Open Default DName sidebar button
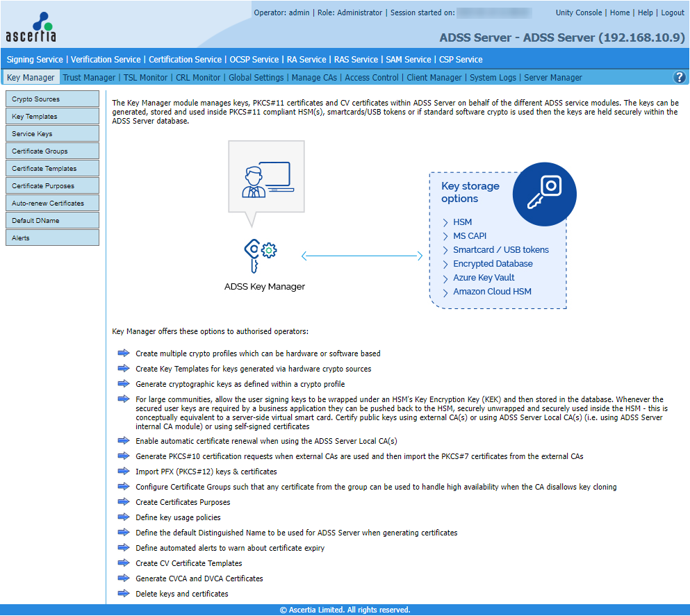The width and height of the screenshot is (690, 616). click(x=52, y=220)
